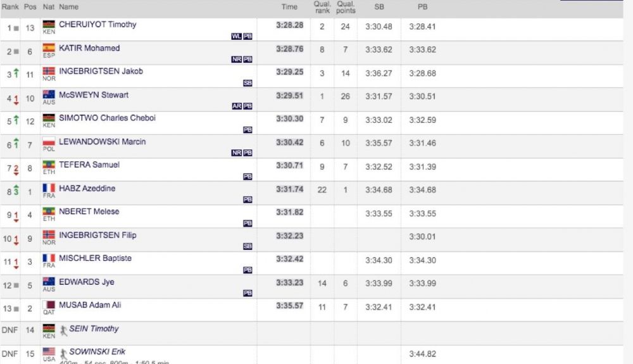Viewport: 633px width, 364px height.
Task: Open athlete McSWEYN Stewart's profile
Action: [x=94, y=95]
